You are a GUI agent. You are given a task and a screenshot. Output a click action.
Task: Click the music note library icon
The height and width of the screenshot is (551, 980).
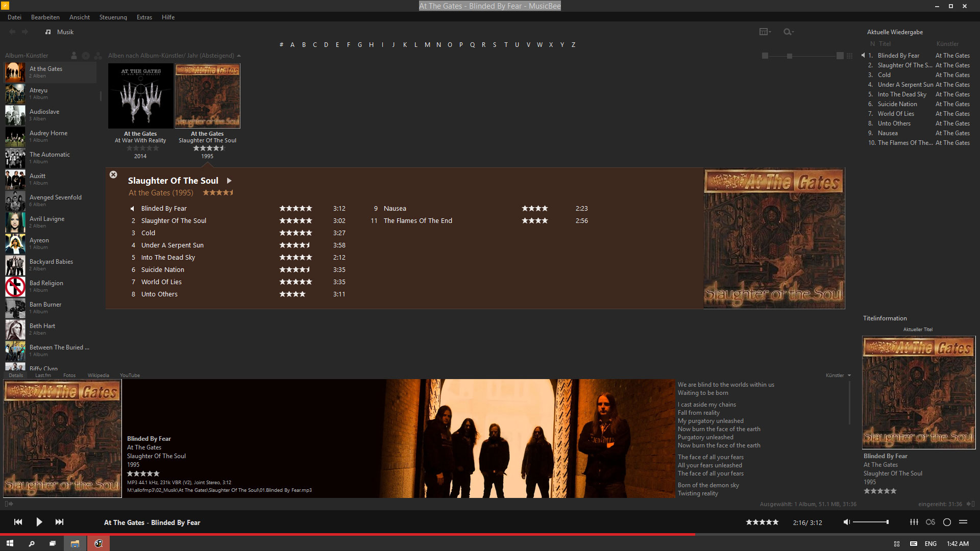[x=48, y=32]
